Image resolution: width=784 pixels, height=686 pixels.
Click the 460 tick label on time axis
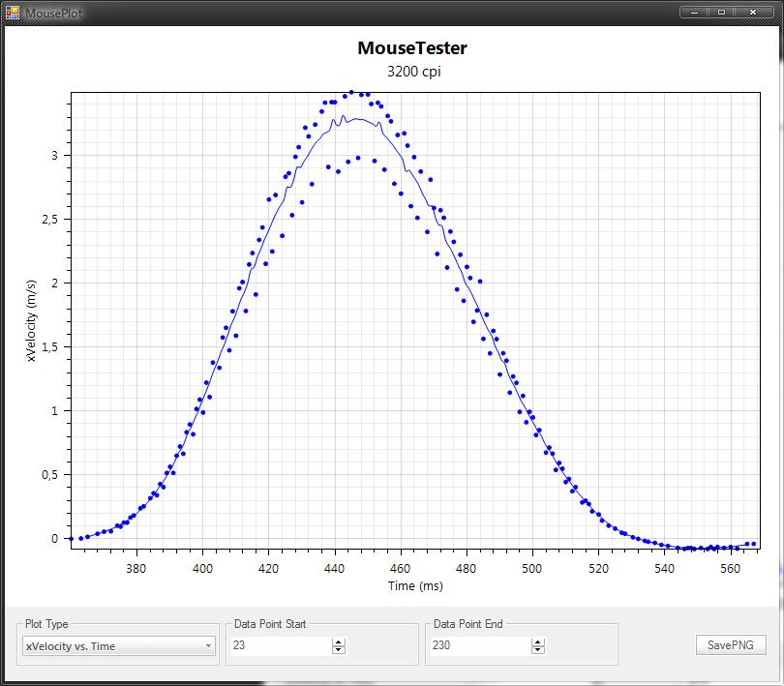[400, 569]
